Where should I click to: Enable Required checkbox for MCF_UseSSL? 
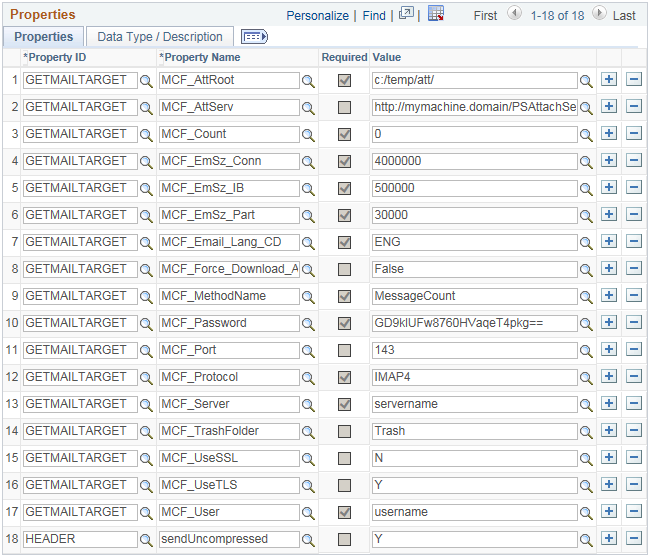click(344, 458)
